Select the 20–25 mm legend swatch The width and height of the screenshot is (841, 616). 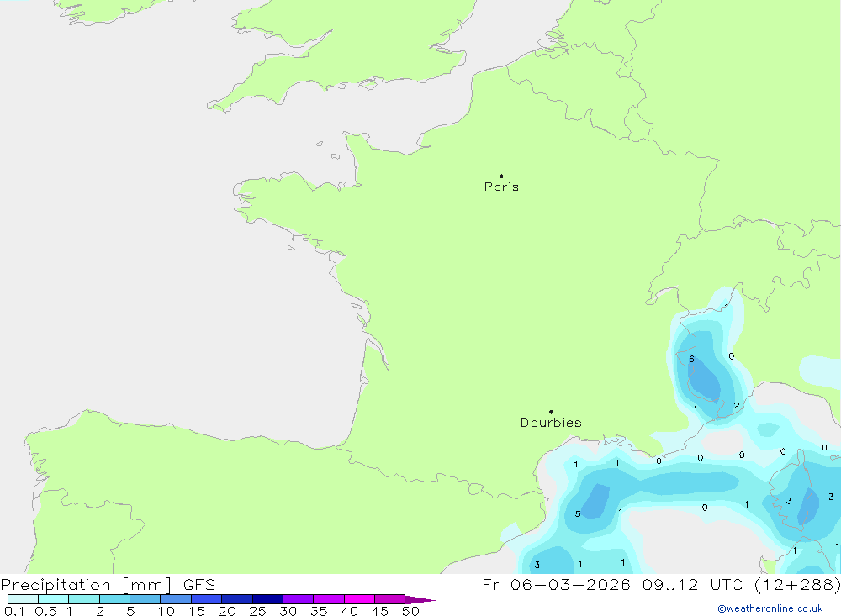tap(237, 599)
